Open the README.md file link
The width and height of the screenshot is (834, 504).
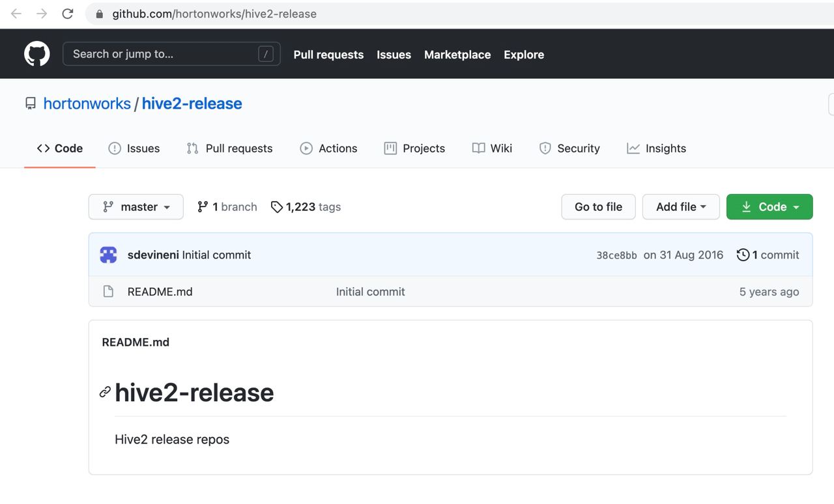click(160, 292)
